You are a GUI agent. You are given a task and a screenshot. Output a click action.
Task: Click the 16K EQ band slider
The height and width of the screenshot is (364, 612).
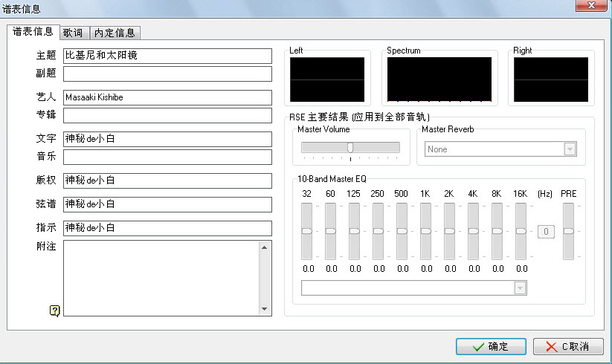click(521, 231)
